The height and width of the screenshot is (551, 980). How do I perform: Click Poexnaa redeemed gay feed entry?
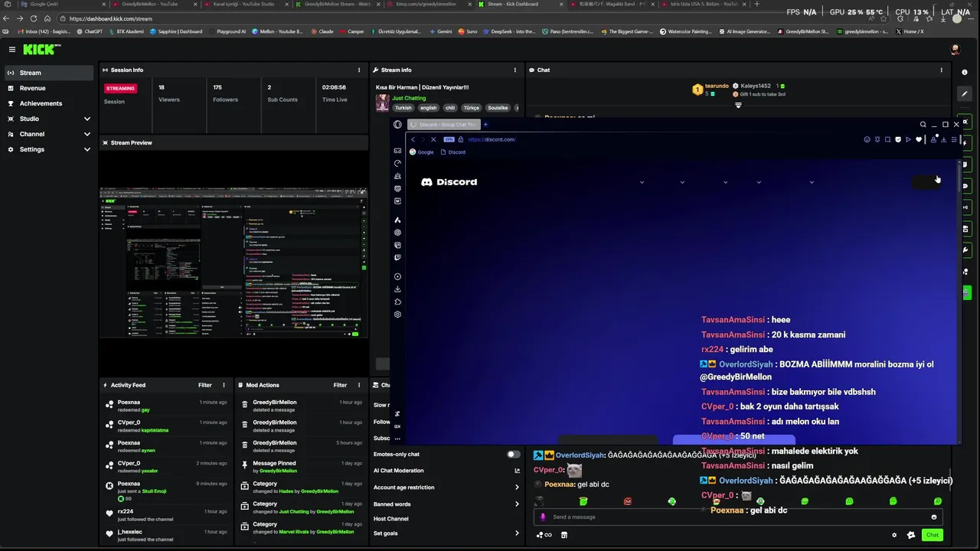(x=167, y=406)
